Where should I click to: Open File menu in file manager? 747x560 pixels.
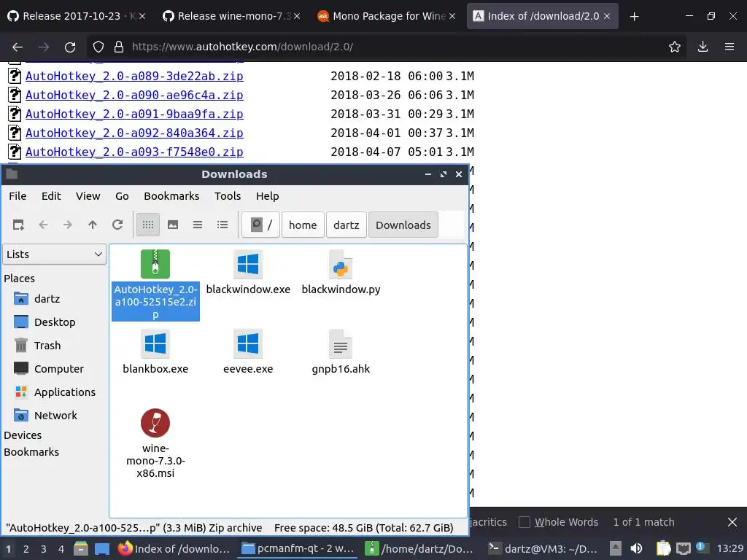[18, 196]
